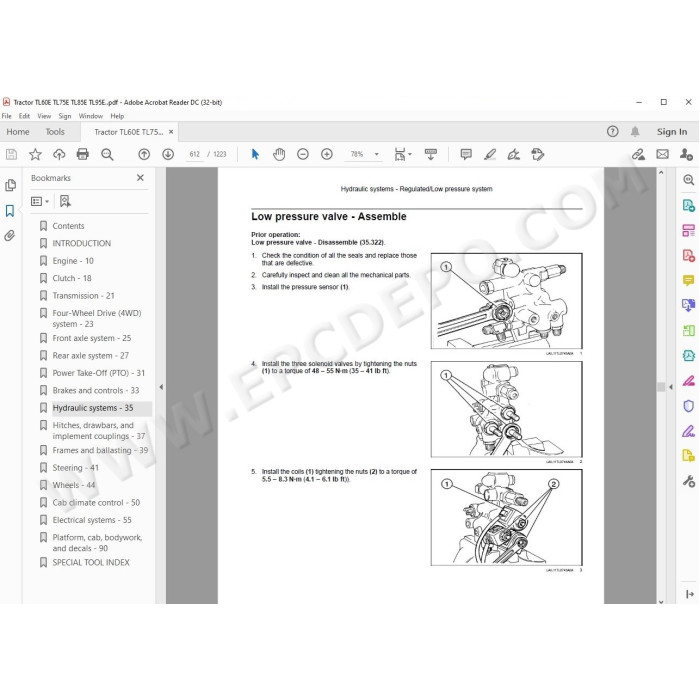Open Protect shield tool in sidebar
This screenshot has width=700, height=700.
tap(688, 406)
